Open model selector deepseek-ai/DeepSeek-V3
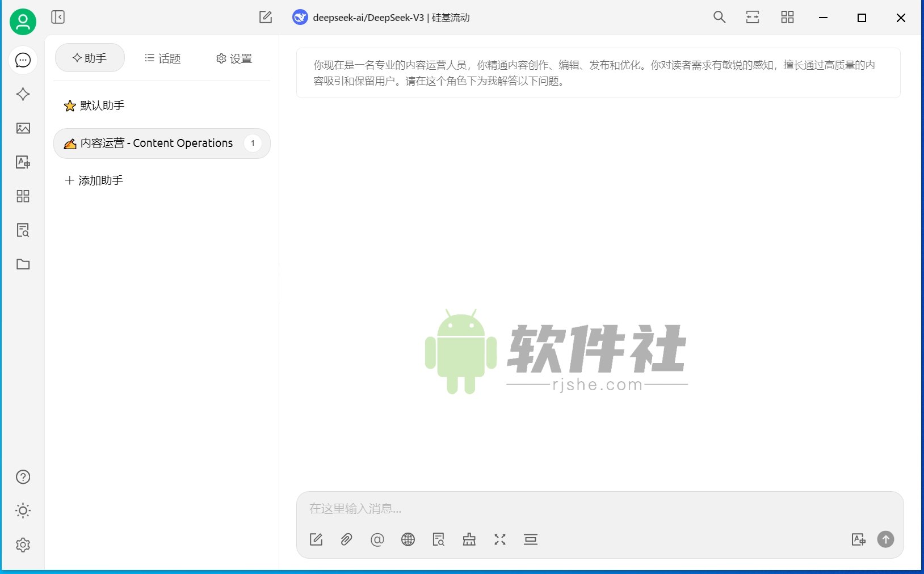This screenshot has width=924, height=574. pyautogui.click(x=381, y=18)
